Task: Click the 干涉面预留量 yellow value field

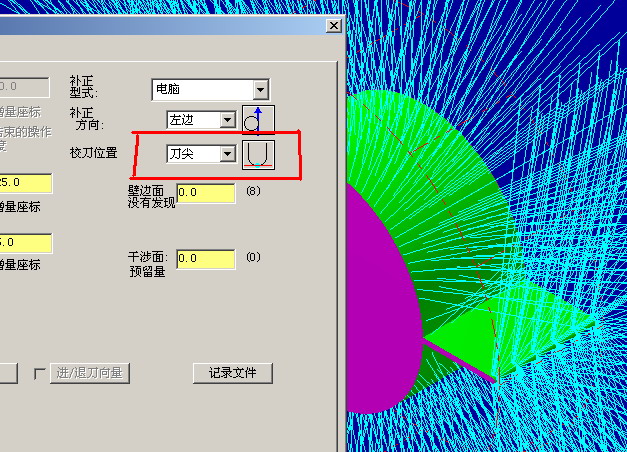Action: (x=206, y=259)
